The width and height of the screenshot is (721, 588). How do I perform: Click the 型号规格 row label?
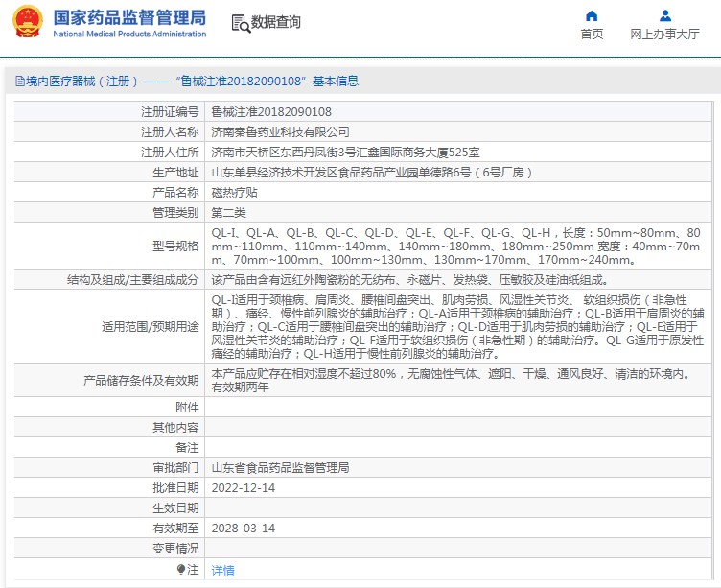click(x=175, y=247)
